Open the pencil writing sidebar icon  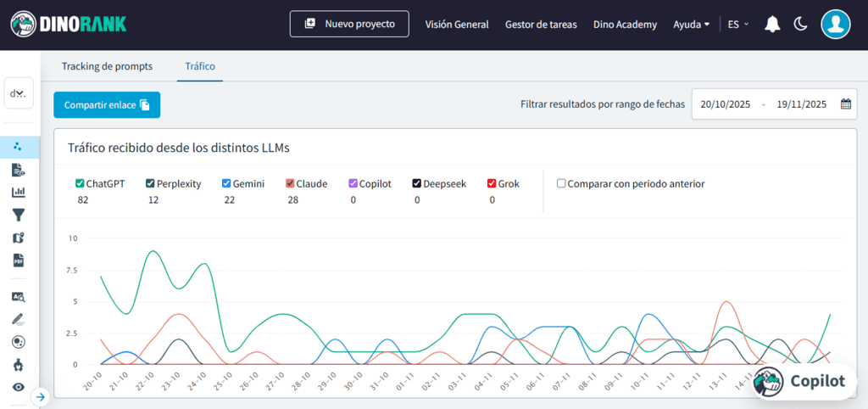click(19, 319)
